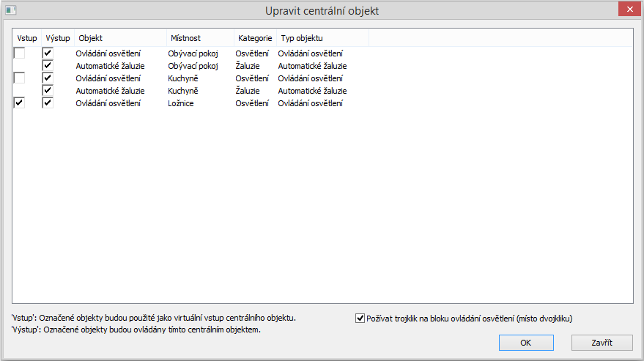The width and height of the screenshot is (644, 361).
Task: Click the window icon in the title bar
Action: 11,10
